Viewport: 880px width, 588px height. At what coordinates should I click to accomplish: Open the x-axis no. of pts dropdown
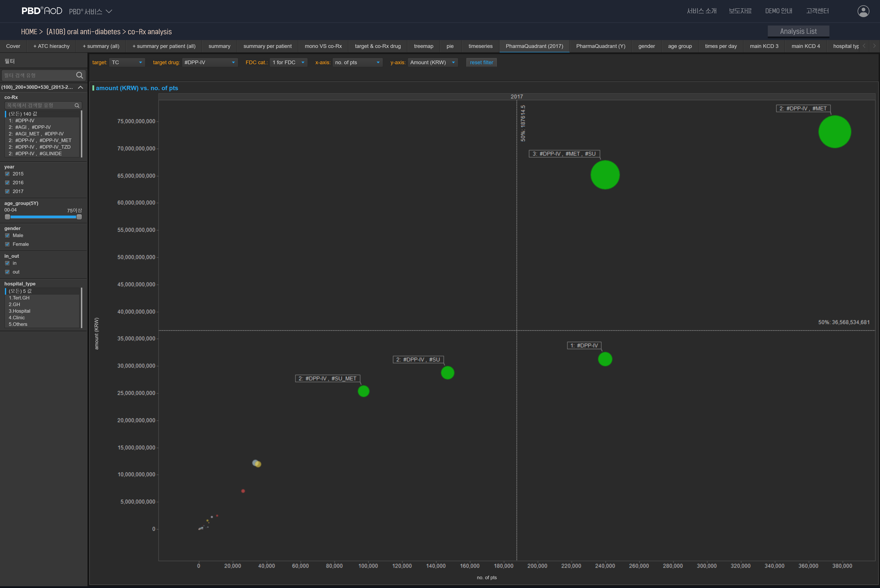pos(357,62)
